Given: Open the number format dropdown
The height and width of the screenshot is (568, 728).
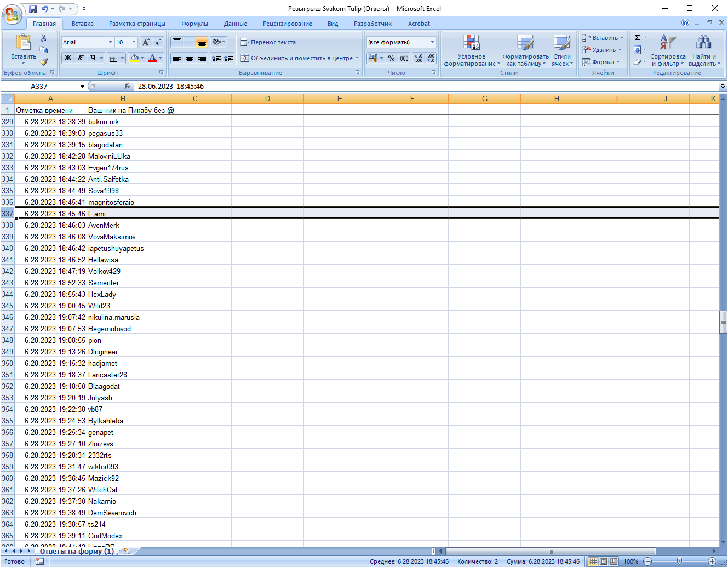Looking at the screenshot, I should [432, 42].
